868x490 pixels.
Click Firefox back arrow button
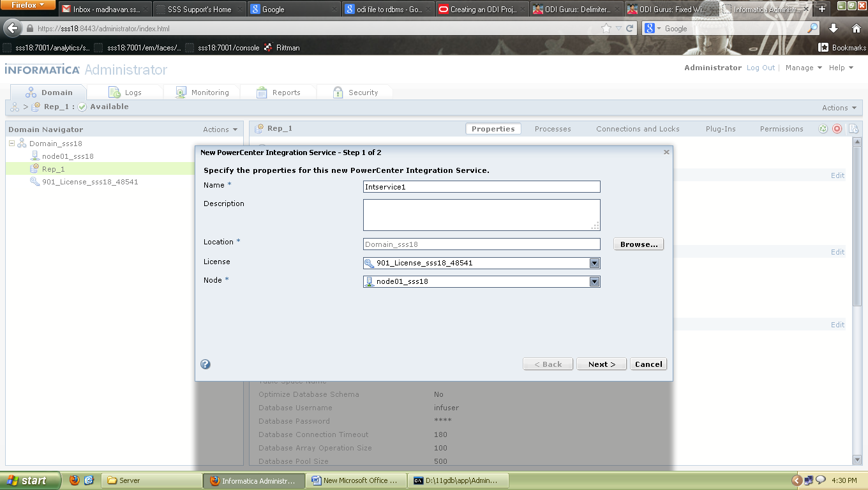(12, 28)
